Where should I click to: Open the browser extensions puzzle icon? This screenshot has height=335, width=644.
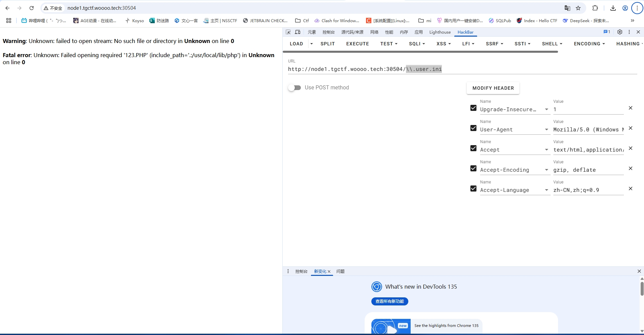595,8
